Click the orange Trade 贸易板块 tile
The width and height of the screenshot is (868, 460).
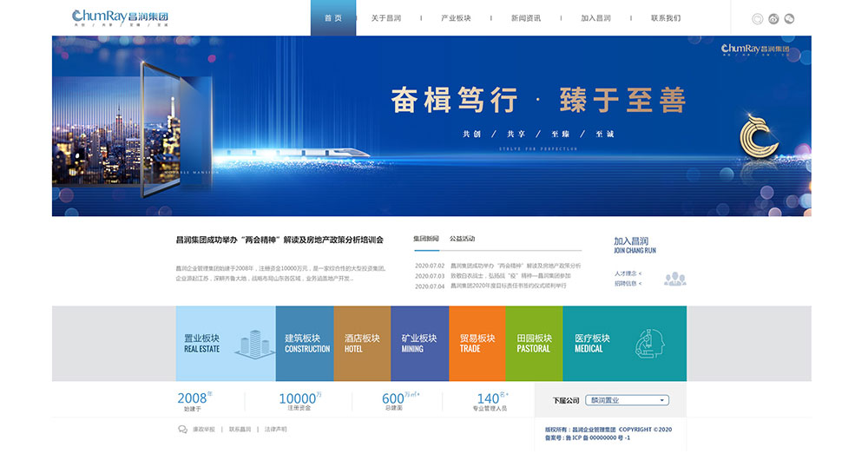click(x=477, y=343)
